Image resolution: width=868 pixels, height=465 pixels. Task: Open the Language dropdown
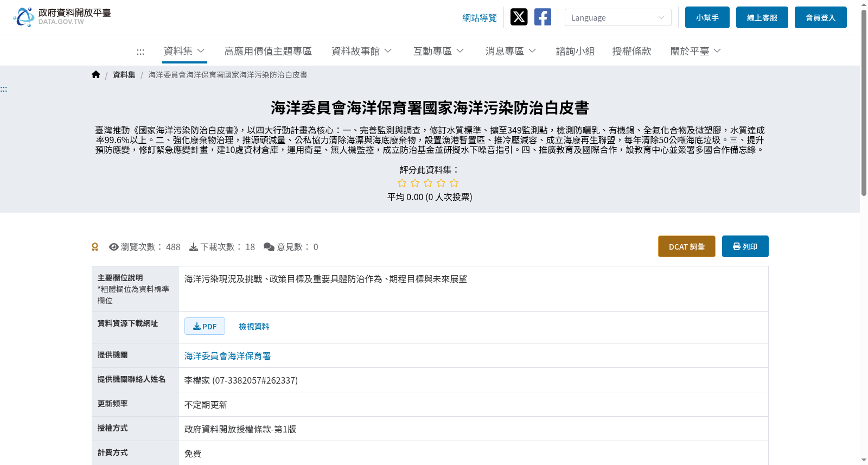click(618, 17)
